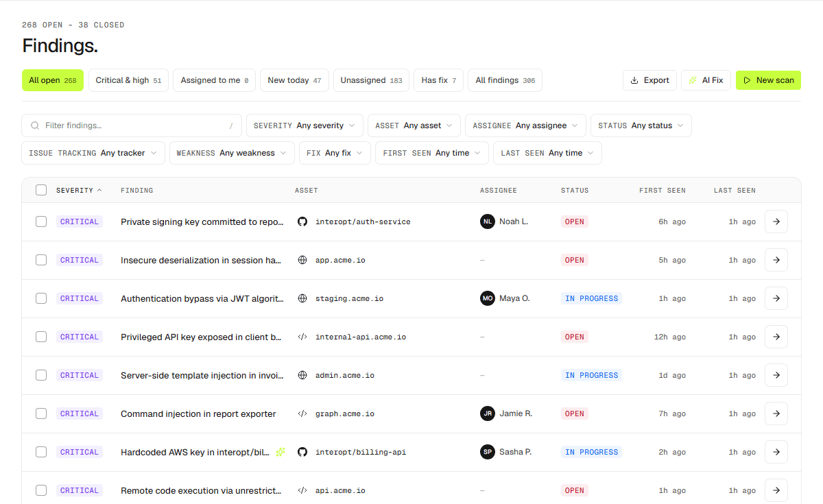Open the Status filter dropdown

point(641,125)
